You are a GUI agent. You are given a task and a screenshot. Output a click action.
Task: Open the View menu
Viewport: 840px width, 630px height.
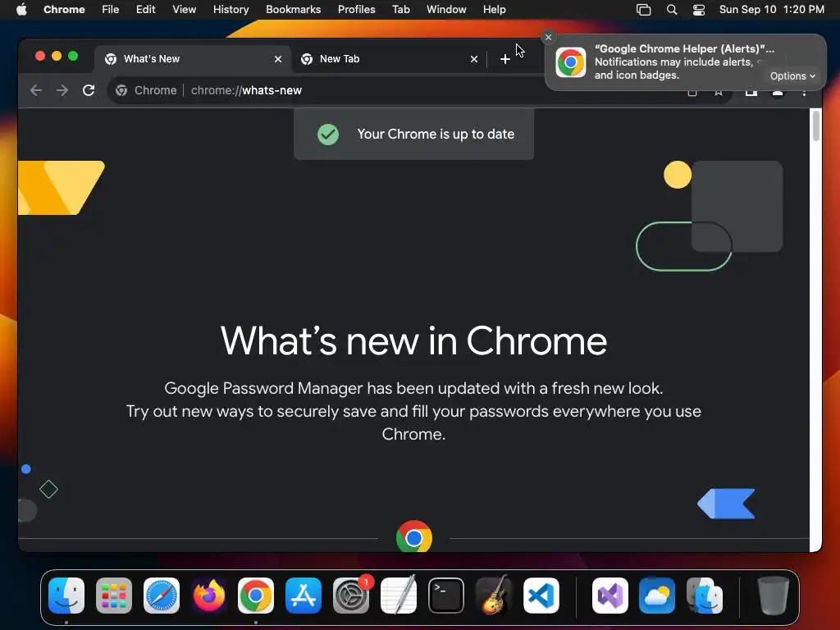pos(185,10)
